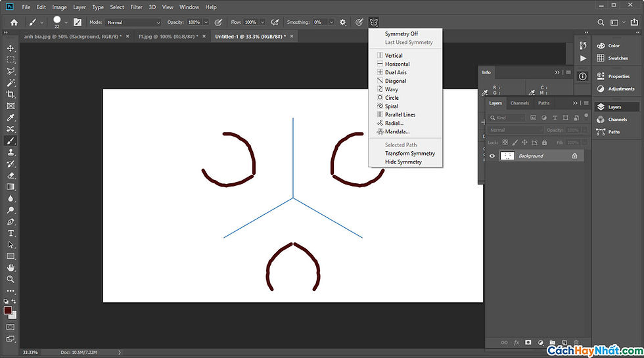Open the History panel icon
644x358 pixels.
tap(583, 45)
